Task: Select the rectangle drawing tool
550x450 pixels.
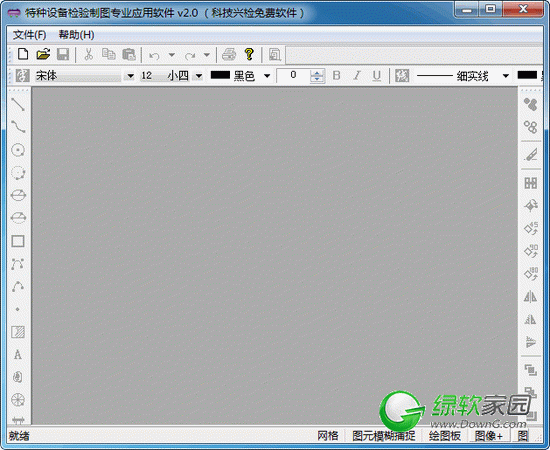Action: (x=18, y=241)
